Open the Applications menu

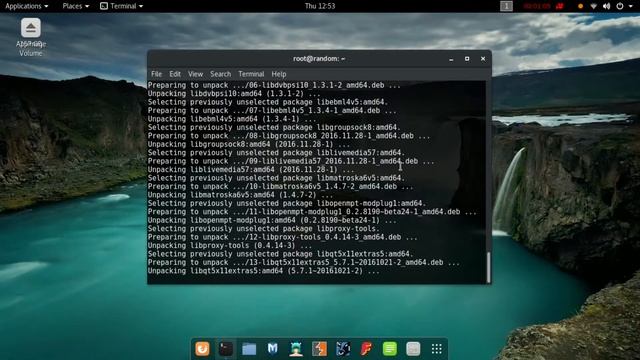pyautogui.click(x=27, y=6)
